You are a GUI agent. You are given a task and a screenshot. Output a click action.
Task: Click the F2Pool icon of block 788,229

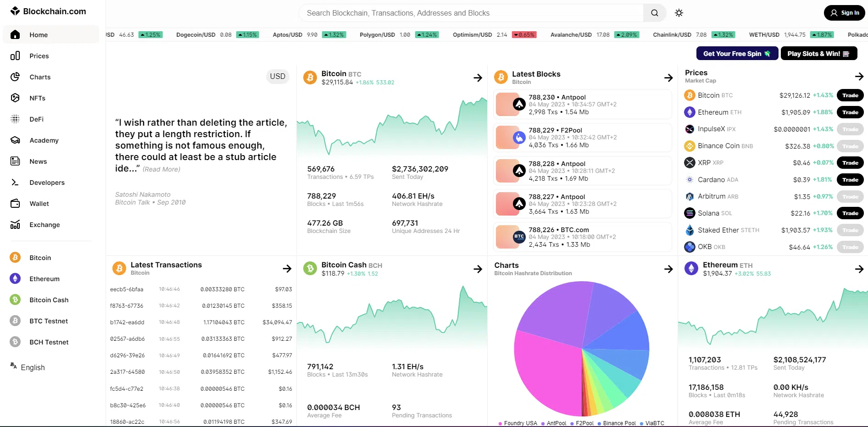(x=519, y=137)
